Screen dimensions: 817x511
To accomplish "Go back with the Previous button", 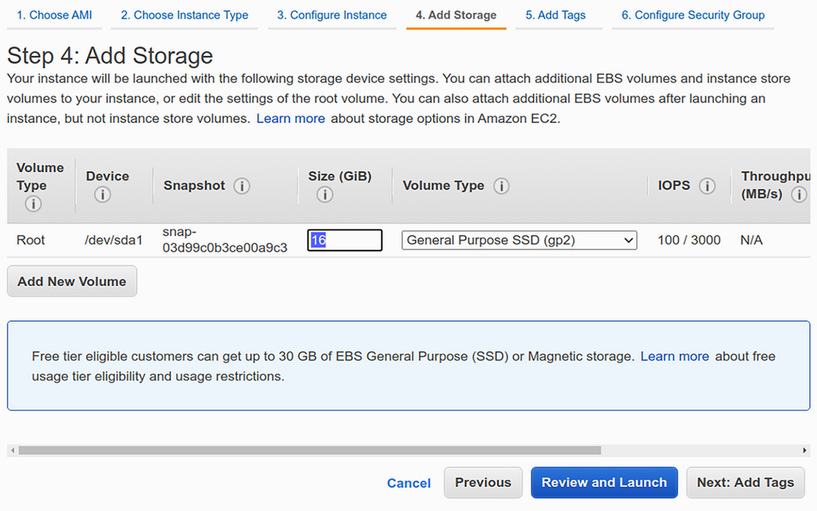I will [483, 482].
